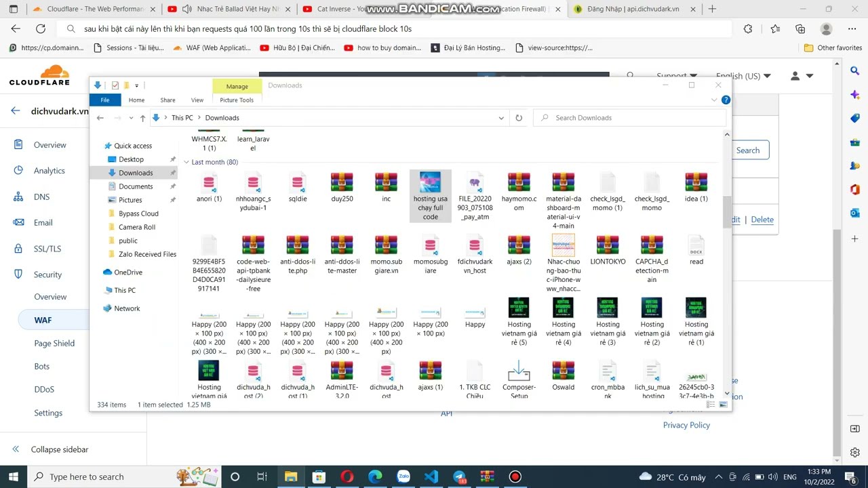
Task: Click the Delete link in Cloudflare
Action: 762,220
